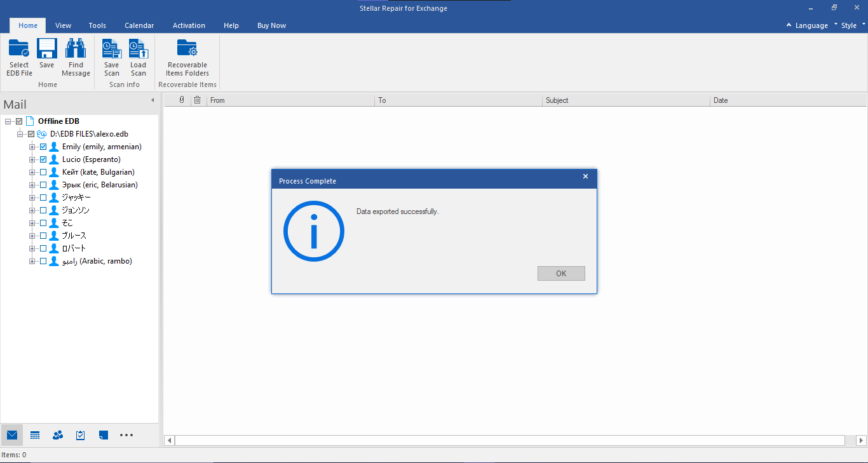Image resolution: width=868 pixels, height=463 pixels.
Task: Open the Buy Now tab
Action: pos(271,25)
